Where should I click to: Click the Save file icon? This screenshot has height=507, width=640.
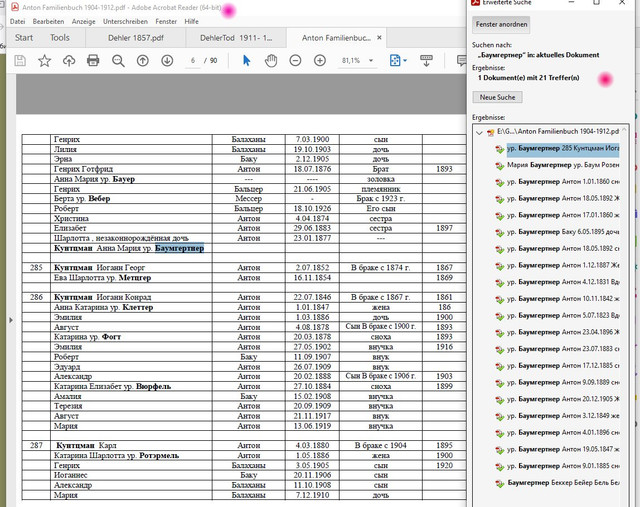click(x=20, y=61)
